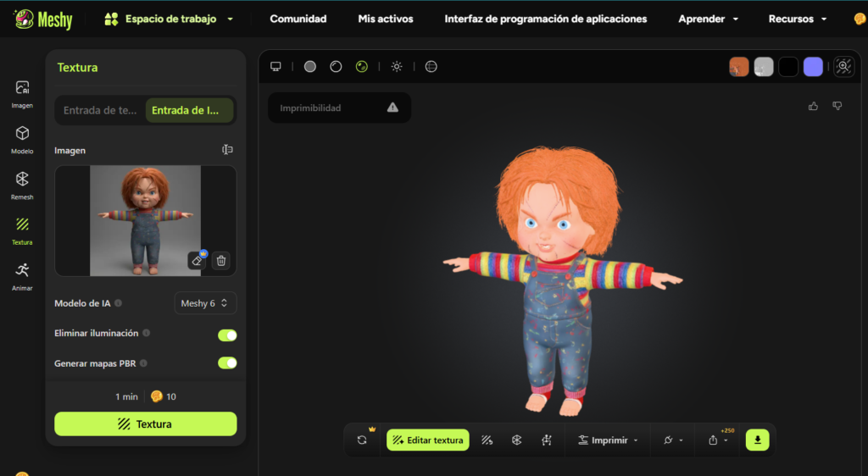
Task: Open the Modelo tool in sidebar
Action: point(22,140)
